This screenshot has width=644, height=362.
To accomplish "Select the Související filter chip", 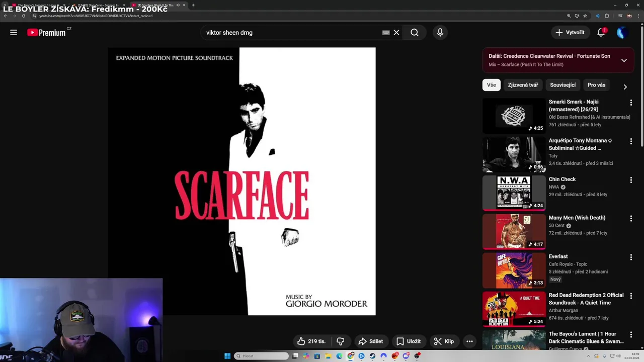I will 562,85.
